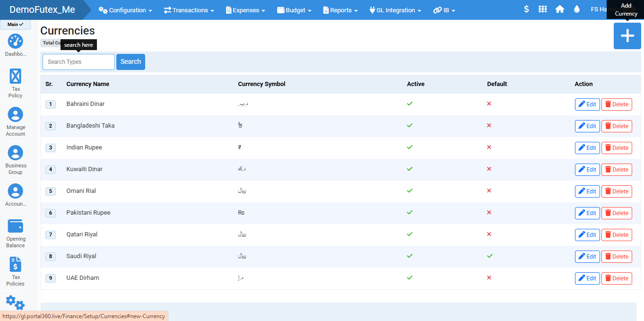The height and width of the screenshot is (321, 644).
Task: Delete the UAE Dirham currency
Action: point(617,278)
